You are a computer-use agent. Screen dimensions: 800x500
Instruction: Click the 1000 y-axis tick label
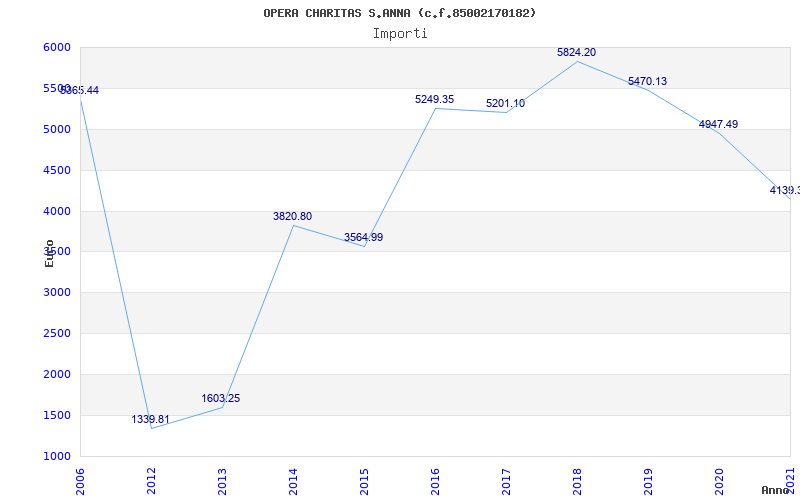(57, 456)
